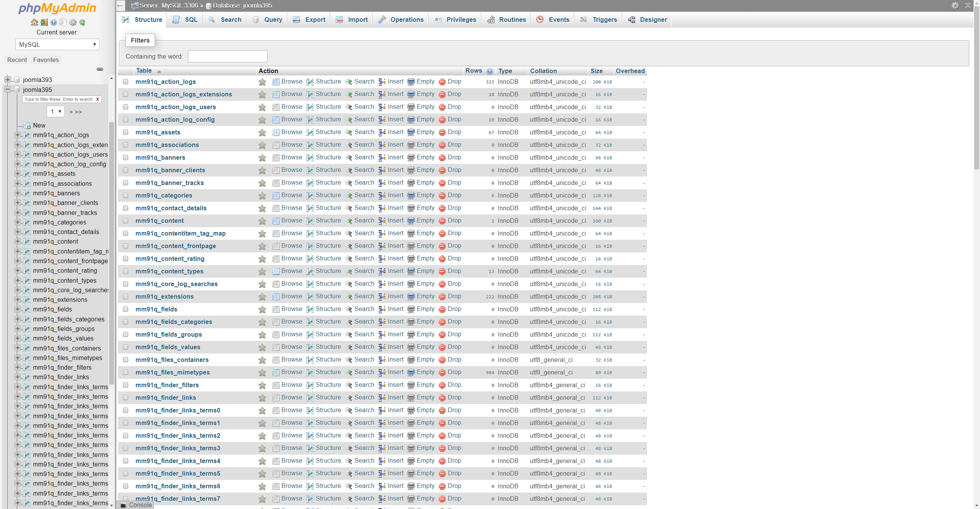Image resolution: width=980 pixels, height=509 pixels.
Task: Click the Rows help question icon
Action: [490, 71]
